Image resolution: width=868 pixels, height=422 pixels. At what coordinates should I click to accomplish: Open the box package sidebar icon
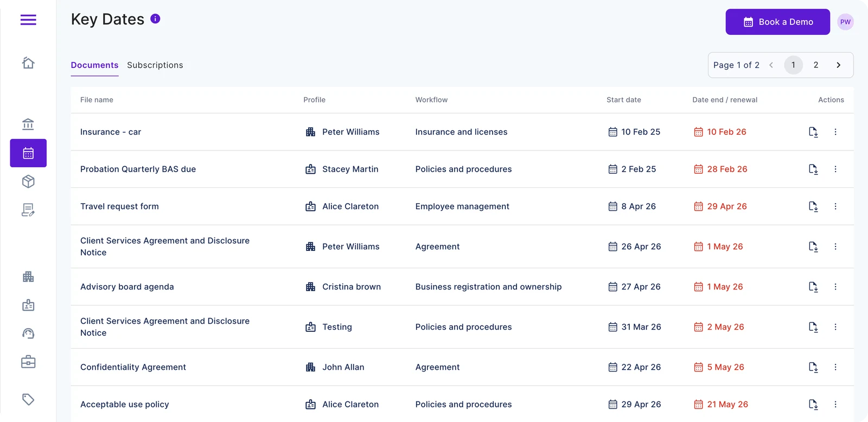[28, 181]
